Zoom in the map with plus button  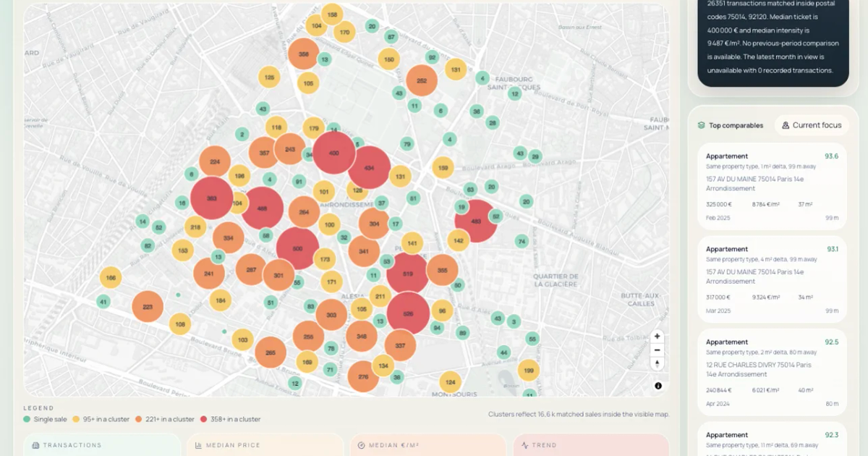click(657, 337)
